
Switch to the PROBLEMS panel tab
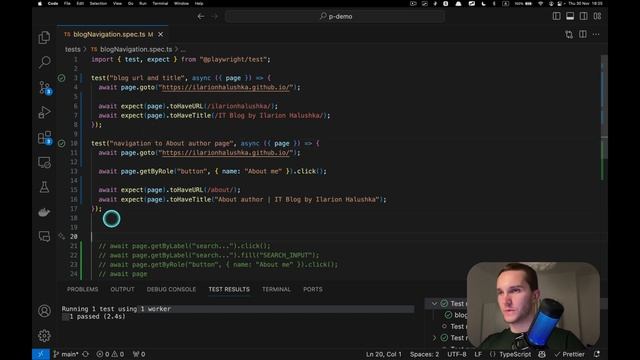pyautogui.click(x=82, y=289)
